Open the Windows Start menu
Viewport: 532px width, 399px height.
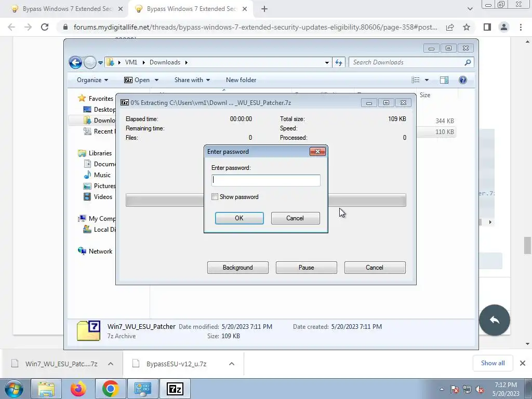14,389
